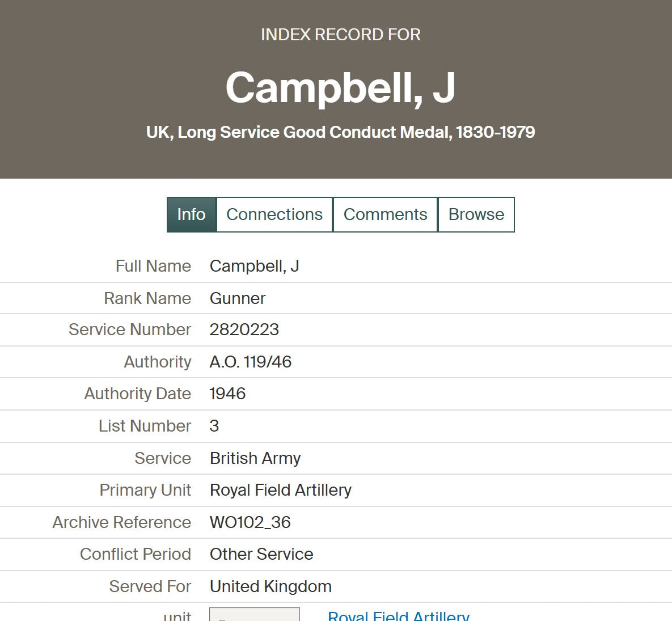
Task: Select the Info tab
Action: click(x=192, y=214)
